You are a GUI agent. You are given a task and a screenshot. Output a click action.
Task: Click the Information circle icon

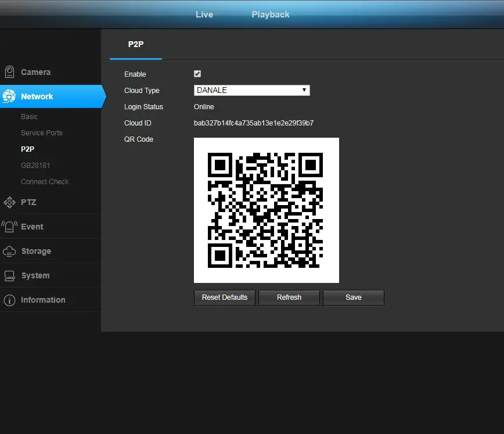click(9, 300)
